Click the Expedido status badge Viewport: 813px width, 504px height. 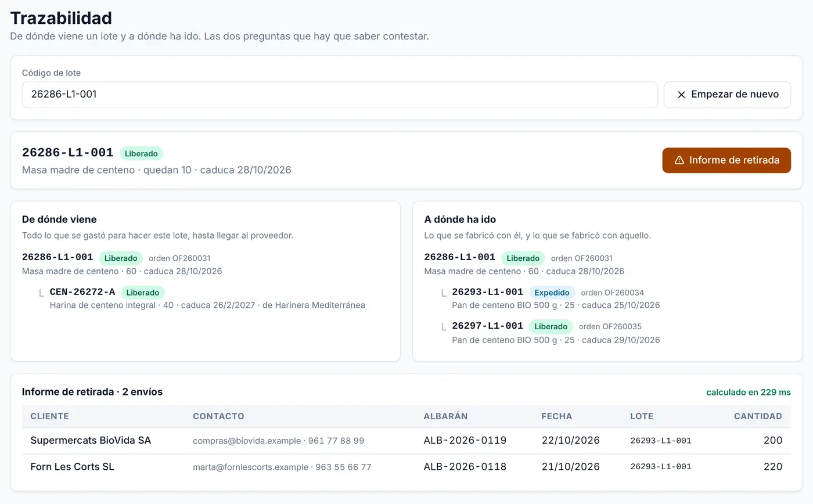(552, 293)
